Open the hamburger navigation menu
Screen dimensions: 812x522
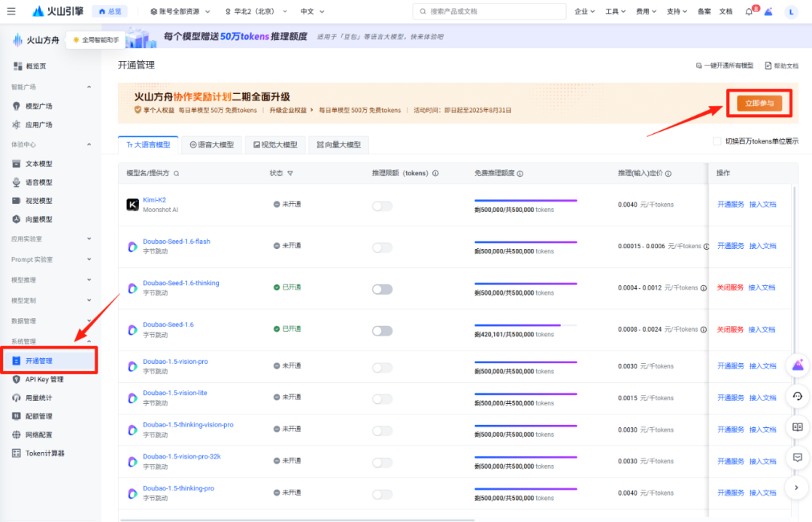(11, 11)
